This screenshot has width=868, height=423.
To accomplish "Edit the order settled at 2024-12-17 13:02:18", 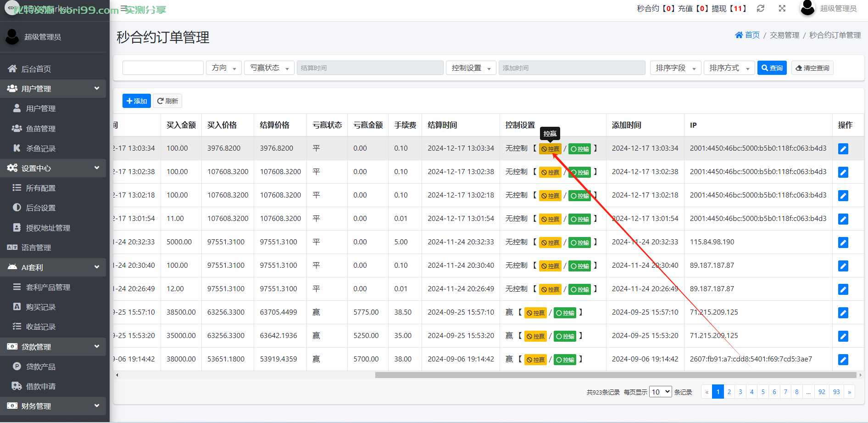I will tap(843, 196).
